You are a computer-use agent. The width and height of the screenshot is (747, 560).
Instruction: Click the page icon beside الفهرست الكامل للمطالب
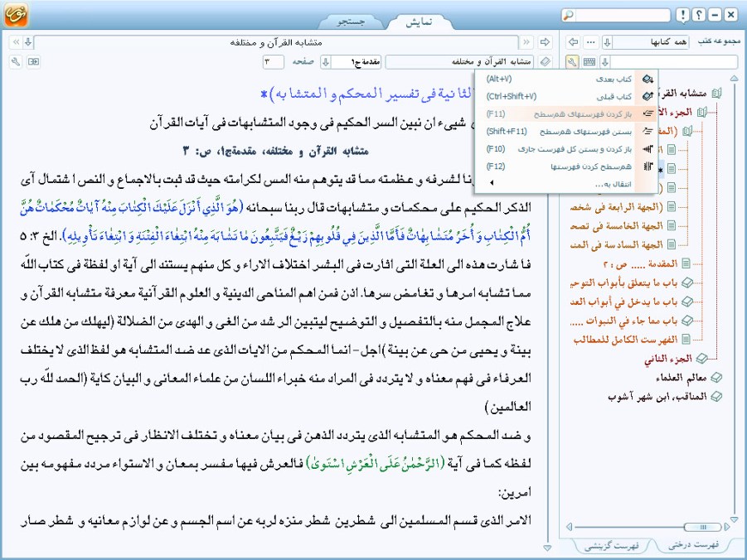click(x=686, y=340)
